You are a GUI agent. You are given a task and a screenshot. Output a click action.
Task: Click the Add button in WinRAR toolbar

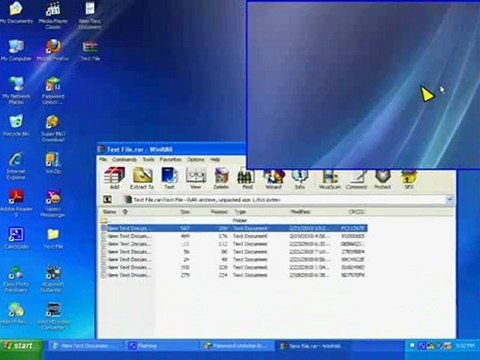[114, 178]
